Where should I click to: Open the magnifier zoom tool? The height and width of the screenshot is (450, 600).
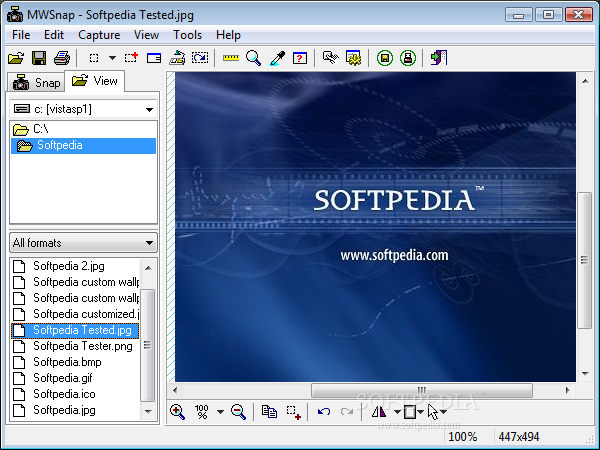pyautogui.click(x=253, y=58)
